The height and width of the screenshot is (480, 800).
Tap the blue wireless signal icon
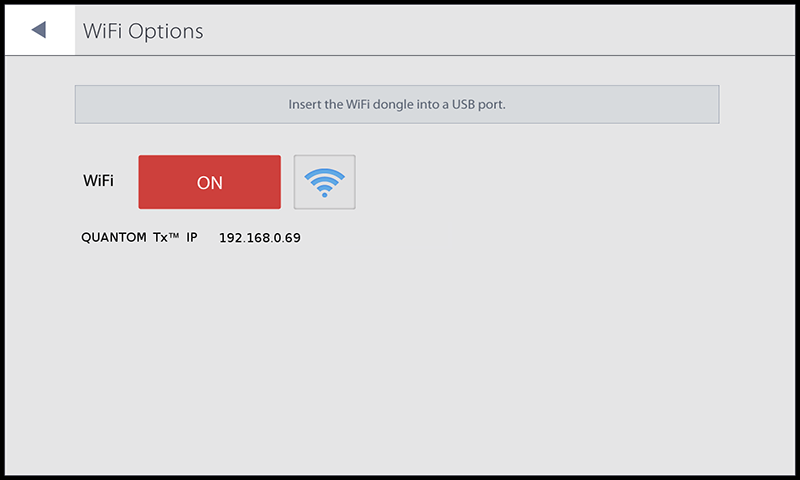point(324,183)
